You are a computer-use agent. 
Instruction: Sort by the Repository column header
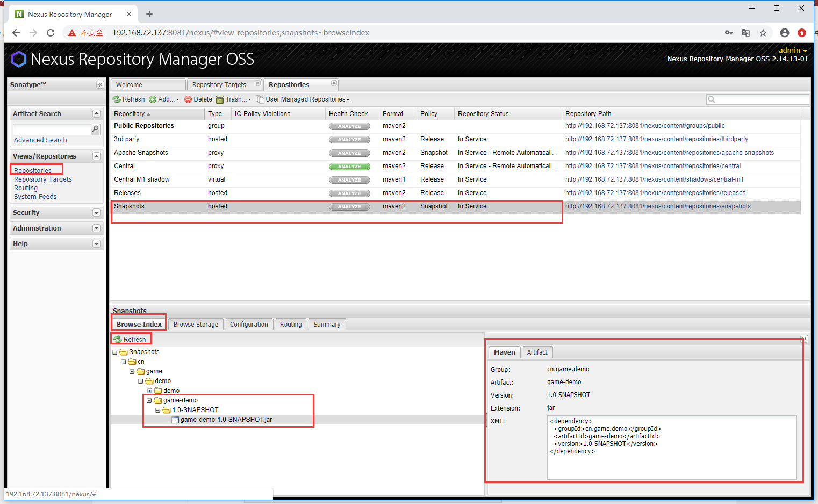click(157, 114)
